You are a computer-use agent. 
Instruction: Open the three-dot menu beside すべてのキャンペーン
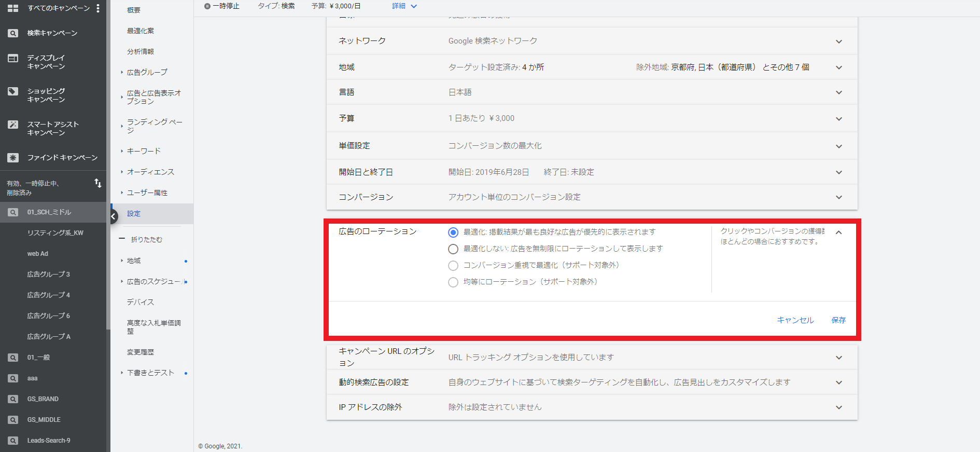tap(98, 8)
